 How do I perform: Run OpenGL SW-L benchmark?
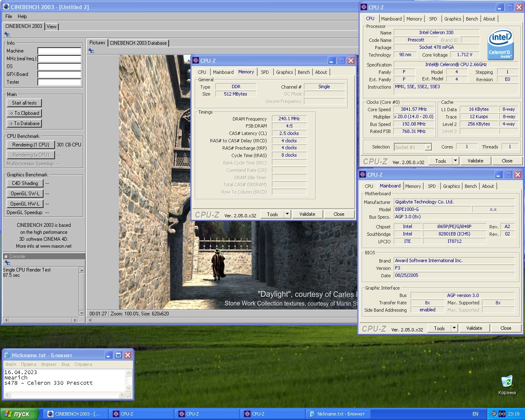pyautogui.click(x=25, y=194)
